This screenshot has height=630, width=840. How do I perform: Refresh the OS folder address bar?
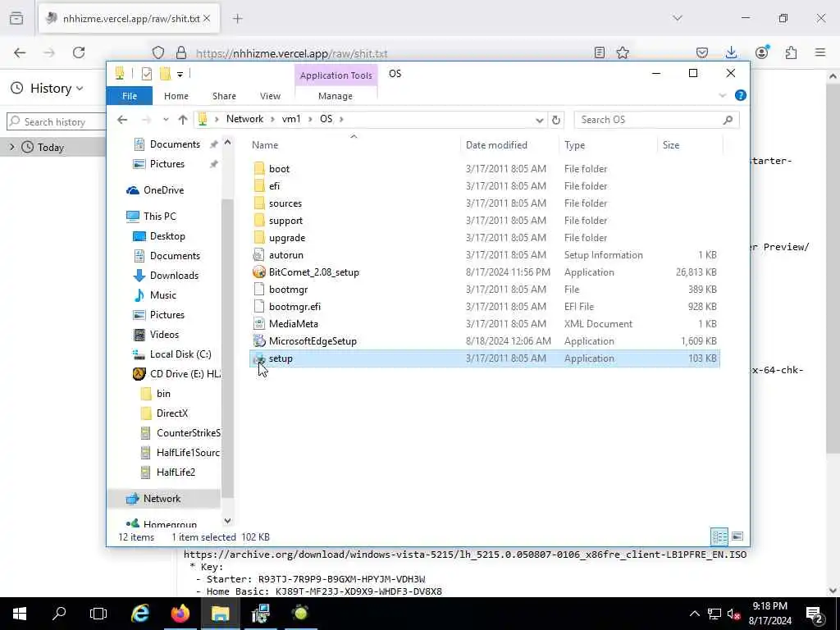coord(556,120)
